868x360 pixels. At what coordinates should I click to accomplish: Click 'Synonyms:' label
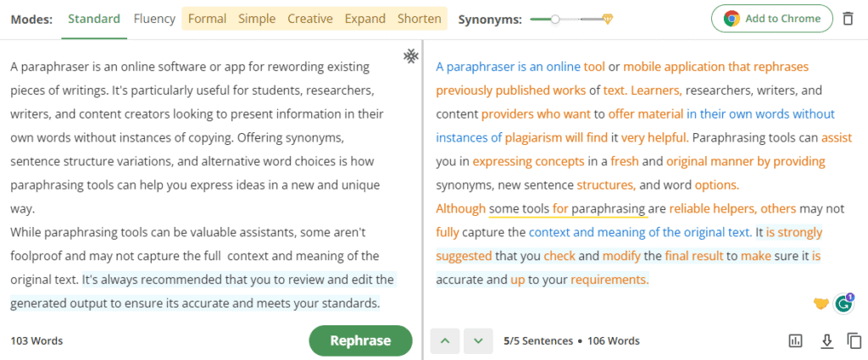click(x=490, y=19)
